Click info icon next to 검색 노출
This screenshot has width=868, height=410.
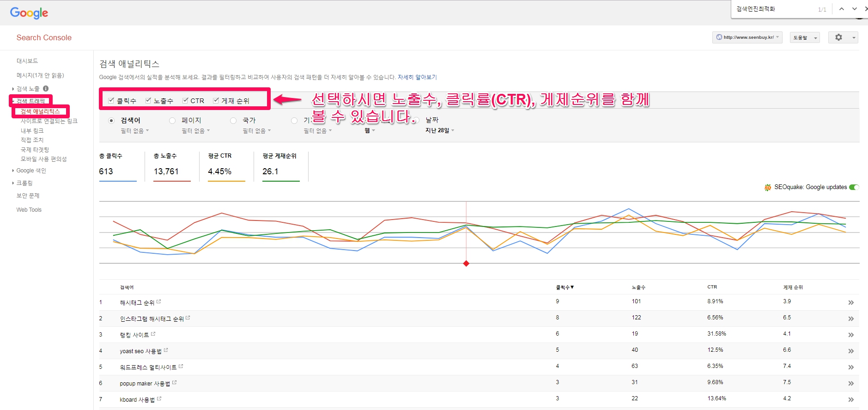(46, 88)
